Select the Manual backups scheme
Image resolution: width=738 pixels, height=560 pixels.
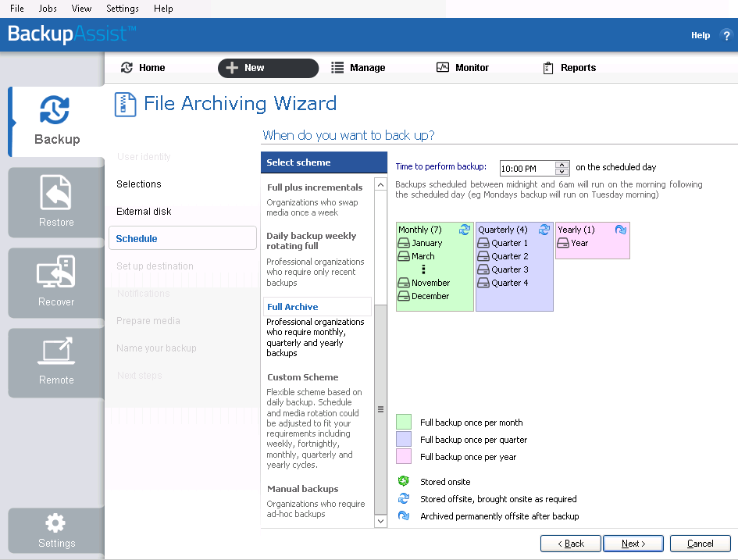tap(303, 488)
